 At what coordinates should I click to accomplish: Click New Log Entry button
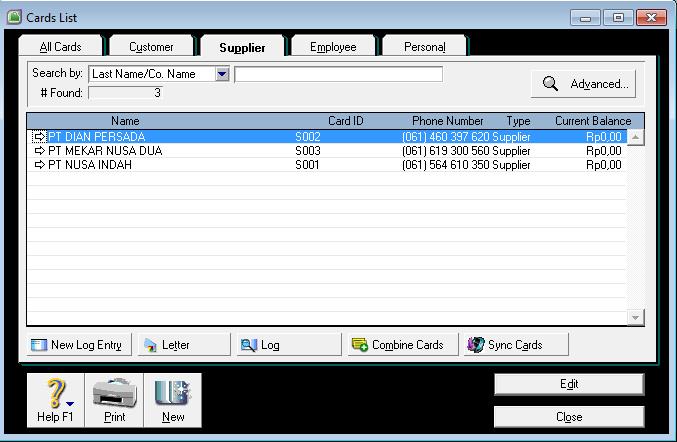point(79,344)
